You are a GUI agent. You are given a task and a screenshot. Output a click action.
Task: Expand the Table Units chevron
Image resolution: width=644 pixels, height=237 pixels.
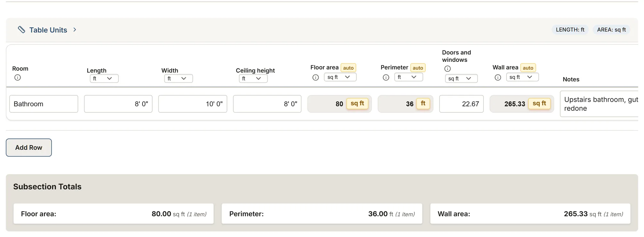(75, 30)
